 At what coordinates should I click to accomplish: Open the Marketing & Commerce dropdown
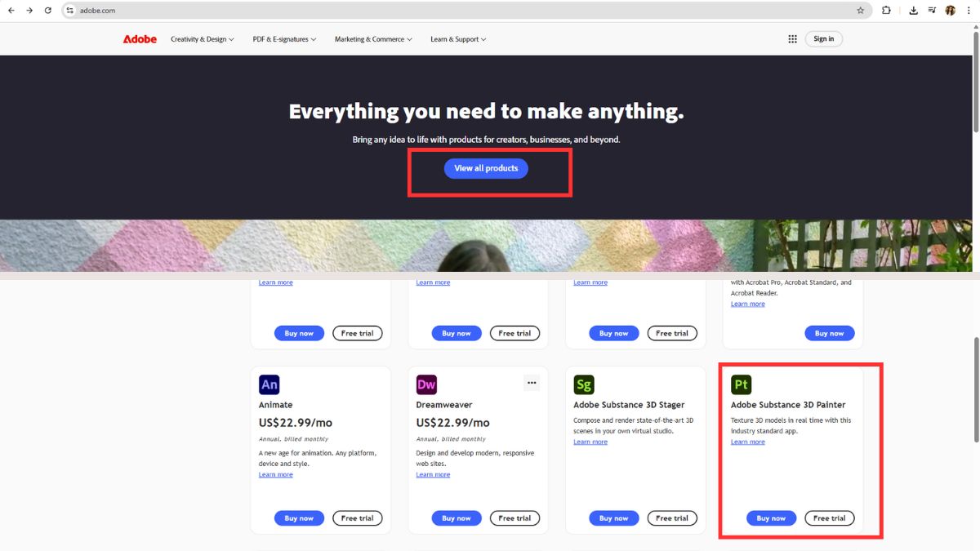[373, 39]
